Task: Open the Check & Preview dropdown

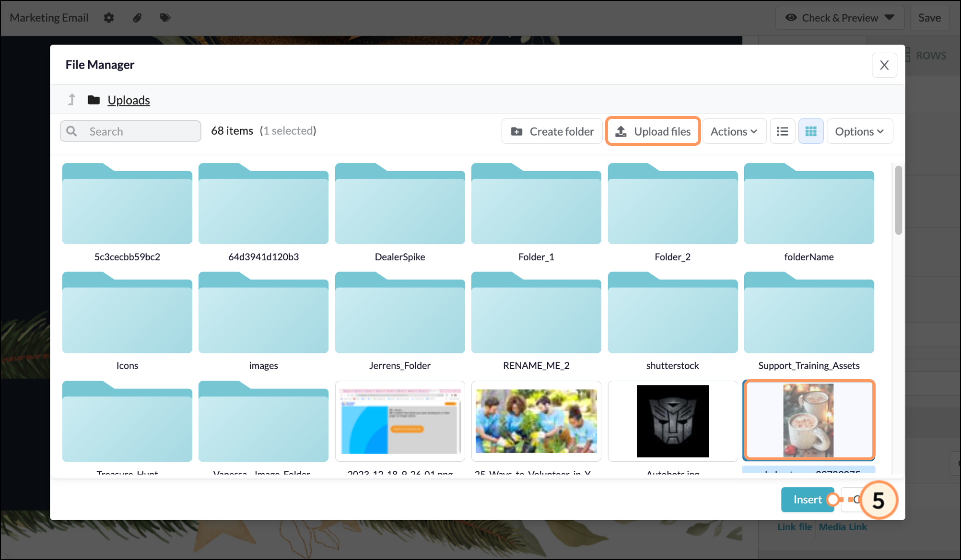Action: [x=840, y=18]
